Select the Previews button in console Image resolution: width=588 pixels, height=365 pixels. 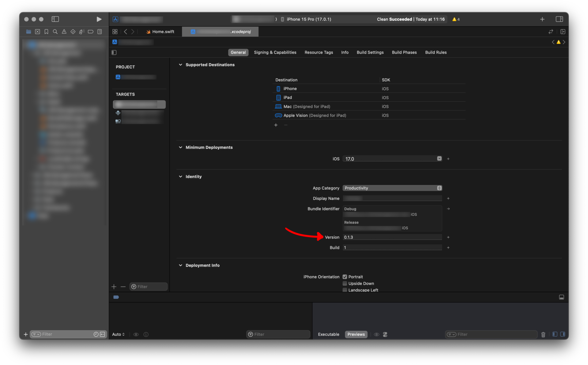click(x=356, y=334)
